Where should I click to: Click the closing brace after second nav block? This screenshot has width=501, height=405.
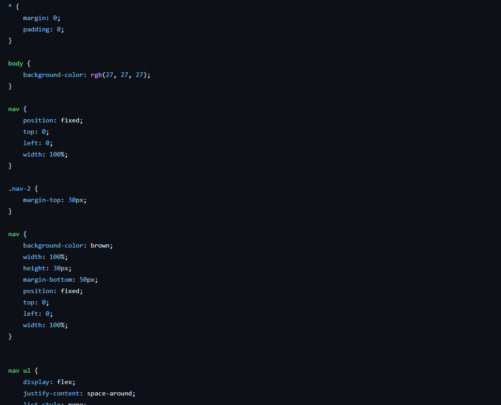click(x=10, y=337)
